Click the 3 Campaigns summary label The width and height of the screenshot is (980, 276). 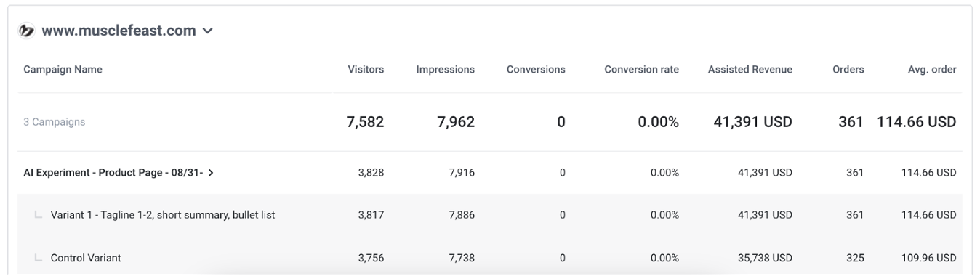55,122
